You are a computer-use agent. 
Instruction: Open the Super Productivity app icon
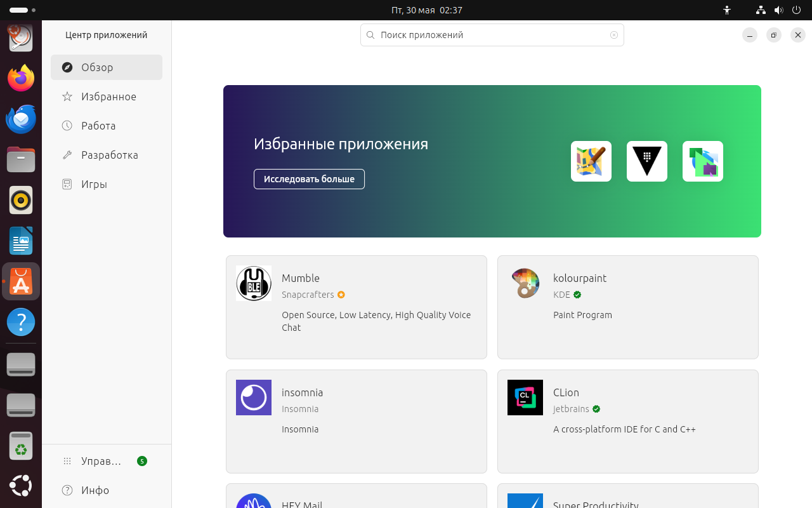[525, 501]
